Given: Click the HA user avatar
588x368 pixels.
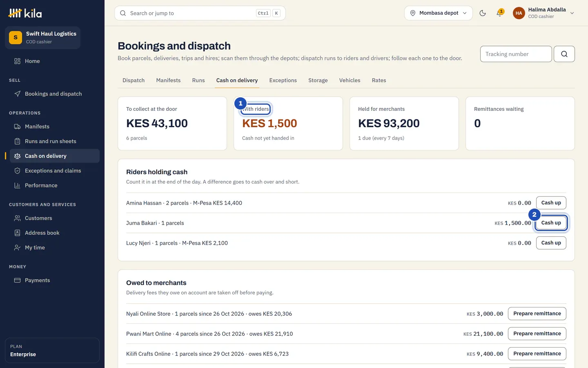Looking at the screenshot, I should click(x=519, y=13).
